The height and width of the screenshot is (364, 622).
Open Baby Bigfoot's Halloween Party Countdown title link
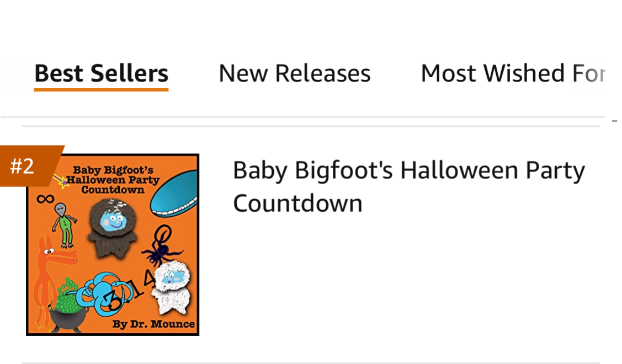pos(409,186)
